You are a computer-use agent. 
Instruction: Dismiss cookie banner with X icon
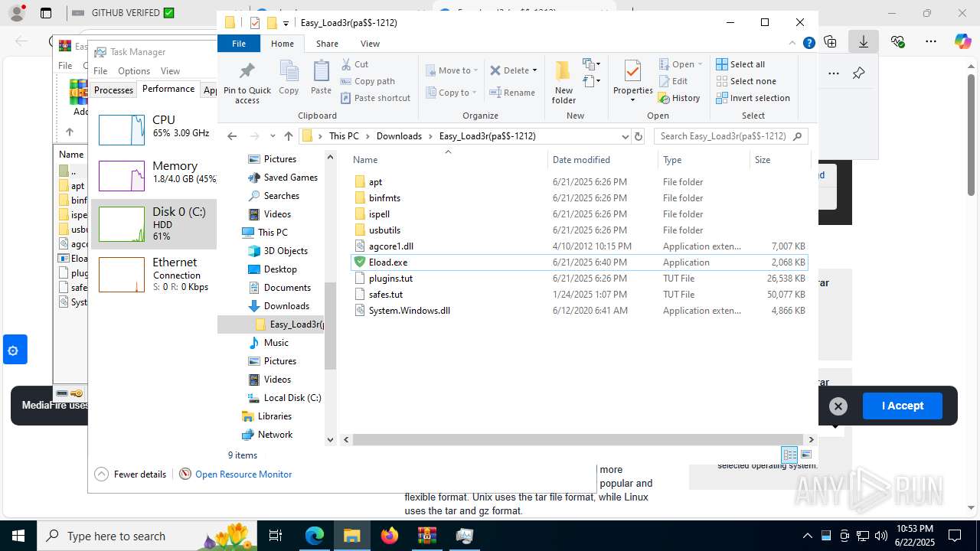click(x=838, y=406)
